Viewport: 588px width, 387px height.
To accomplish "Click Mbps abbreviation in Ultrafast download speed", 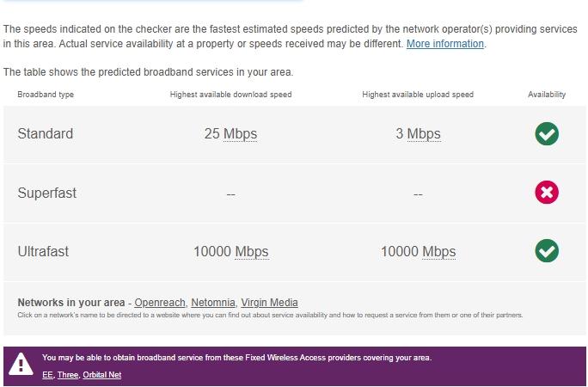I will coord(252,252).
